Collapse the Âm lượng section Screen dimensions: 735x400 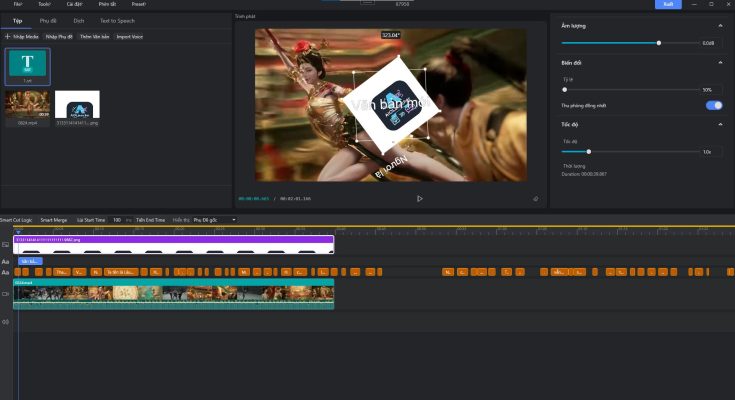point(721,26)
